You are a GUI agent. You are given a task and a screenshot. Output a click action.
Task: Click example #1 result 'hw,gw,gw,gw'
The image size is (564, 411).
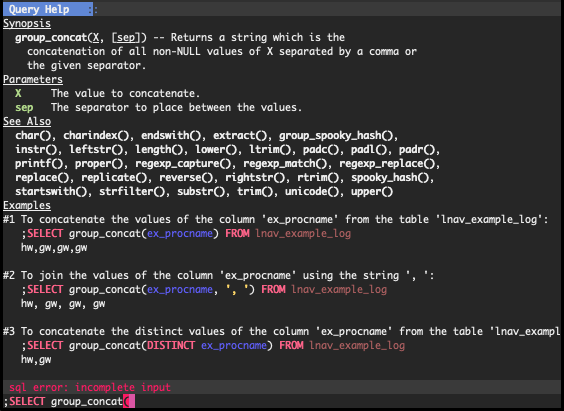tap(54, 248)
